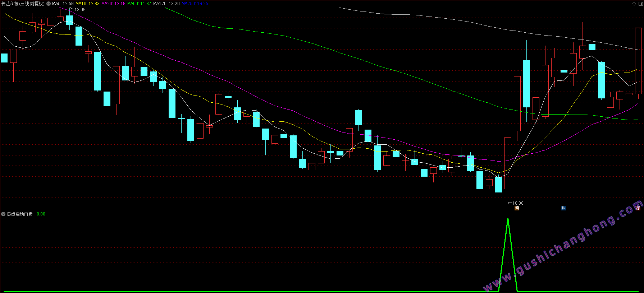Click the yellow MA10: 12.83 label
Image resolution: width=644 pixels, height=293 pixels.
tap(87, 4)
